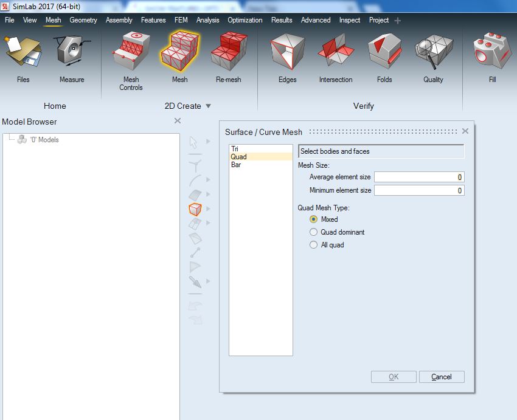Open the FEM tab
The width and height of the screenshot is (517, 420).
[x=181, y=20]
